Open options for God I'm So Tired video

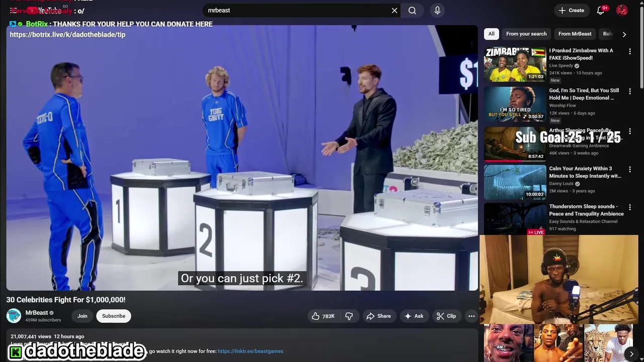point(629,91)
